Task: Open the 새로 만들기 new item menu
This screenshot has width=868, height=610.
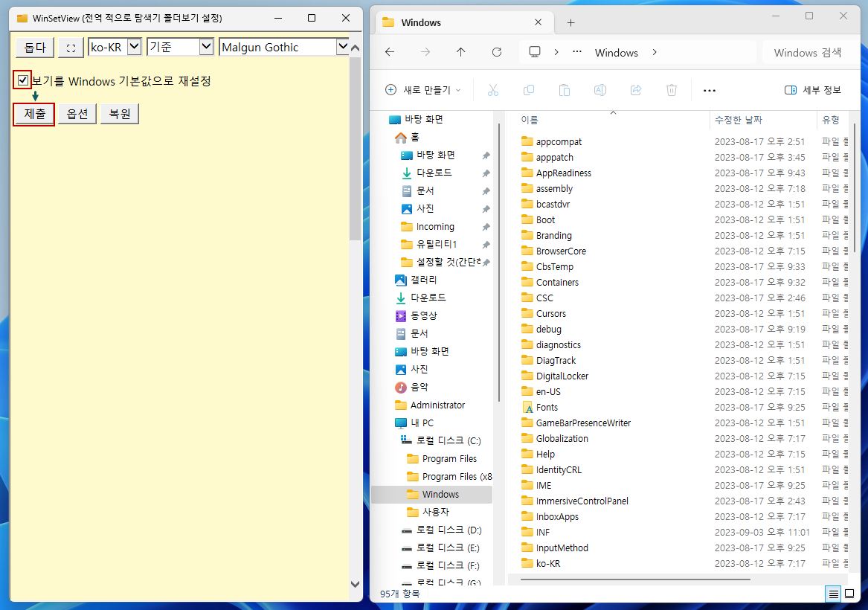Action: point(423,90)
